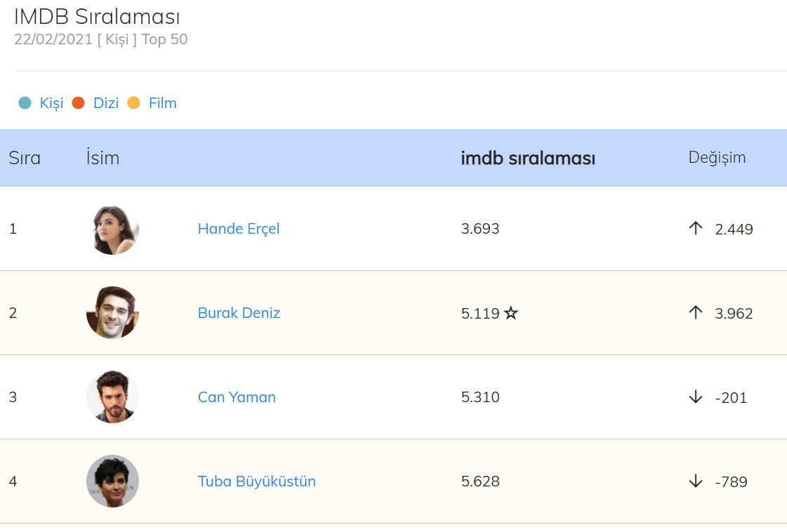Select the orange Dizi dot
The height and width of the screenshot is (532, 787).
click(x=79, y=103)
